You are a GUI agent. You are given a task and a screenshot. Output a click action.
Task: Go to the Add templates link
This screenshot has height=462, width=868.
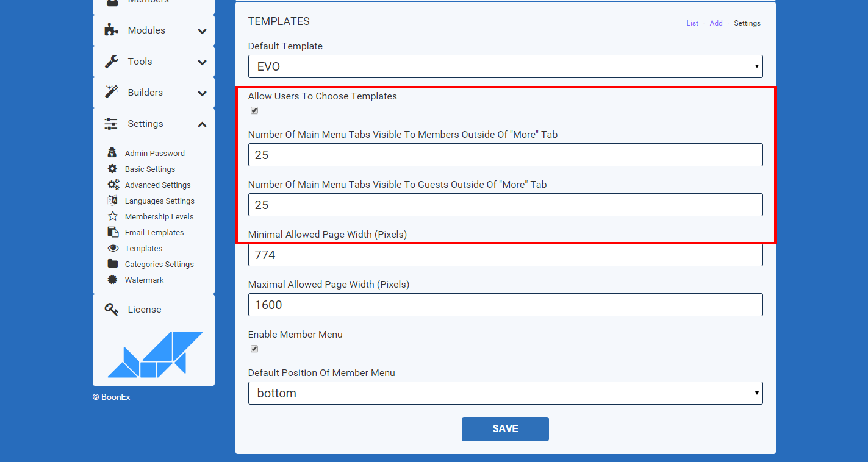coord(716,23)
